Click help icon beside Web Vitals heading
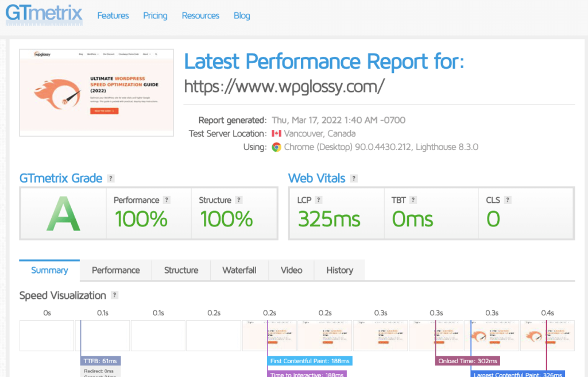This screenshot has height=377, width=588. pyautogui.click(x=354, y=179)
